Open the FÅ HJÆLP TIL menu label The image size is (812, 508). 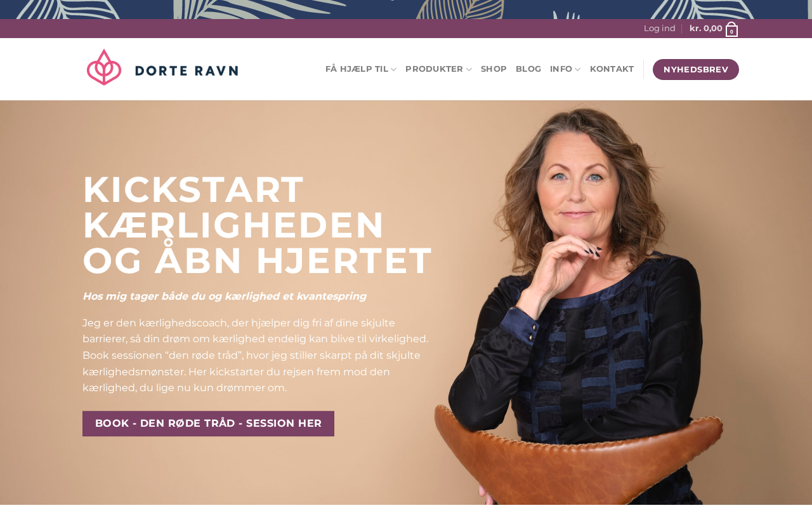pos(357,69)
